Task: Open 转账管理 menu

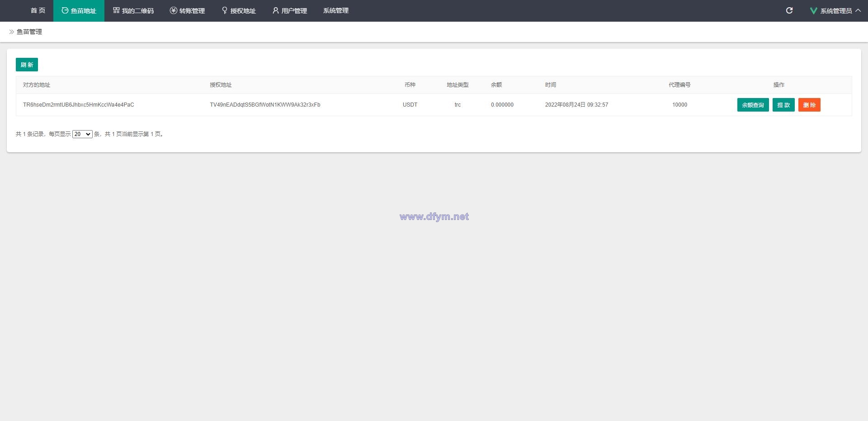Action: 187,10
